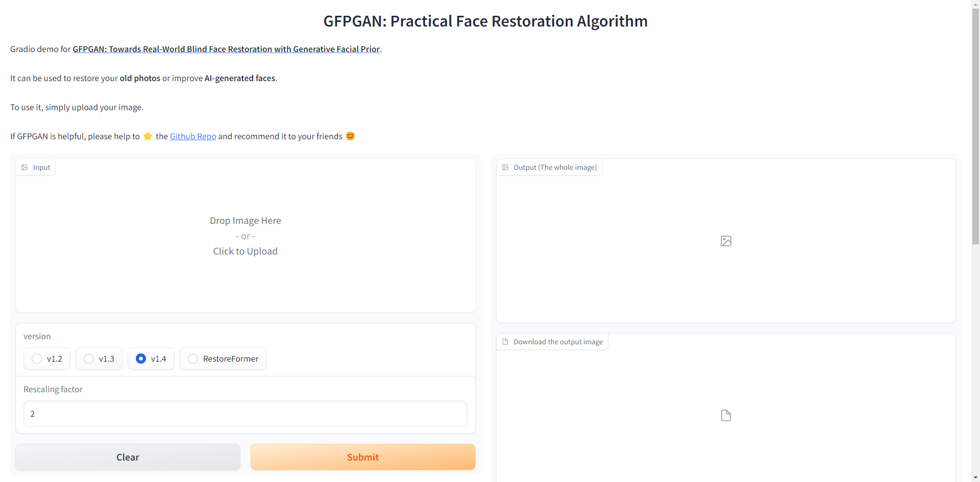Select the v1.2 version radio button
Viewport: 980px width, 482px height.
(x=37, y=359)
